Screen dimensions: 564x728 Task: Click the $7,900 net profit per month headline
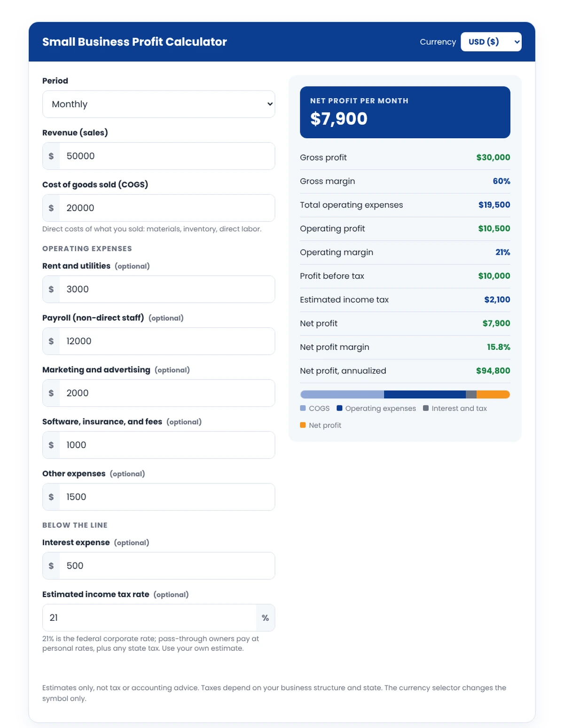point(339,119)
